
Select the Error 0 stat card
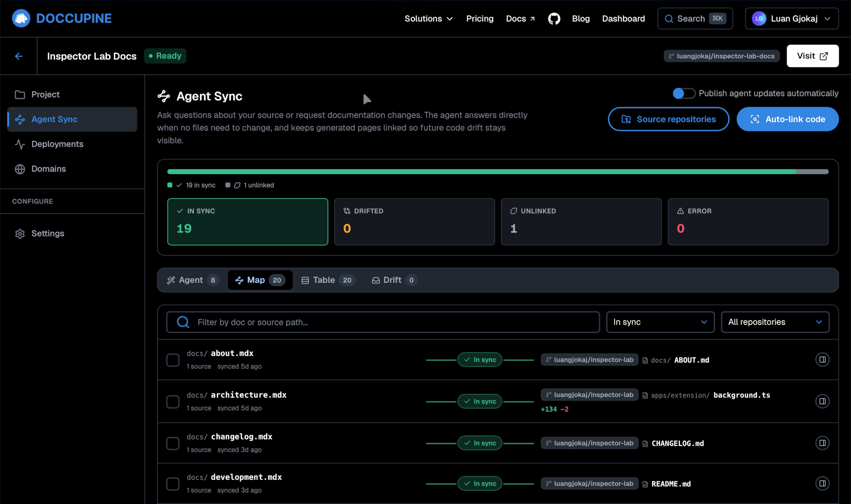[748, 222]
